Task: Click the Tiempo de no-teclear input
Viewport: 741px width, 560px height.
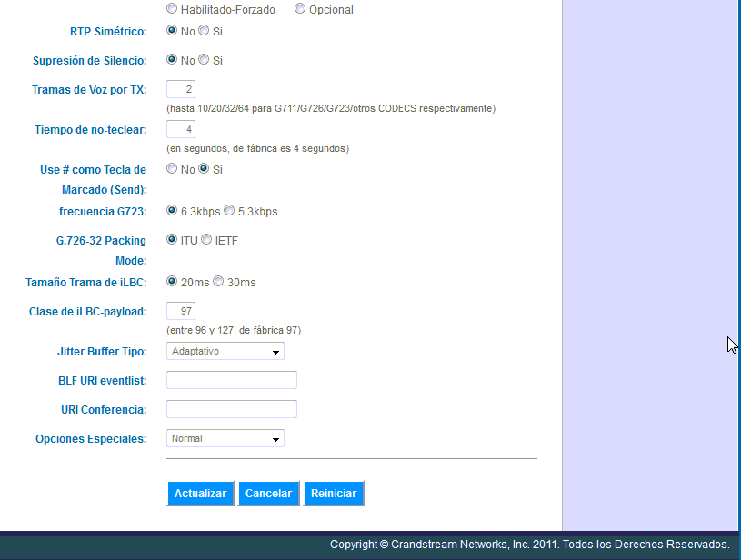Action: tap(180, 128)
